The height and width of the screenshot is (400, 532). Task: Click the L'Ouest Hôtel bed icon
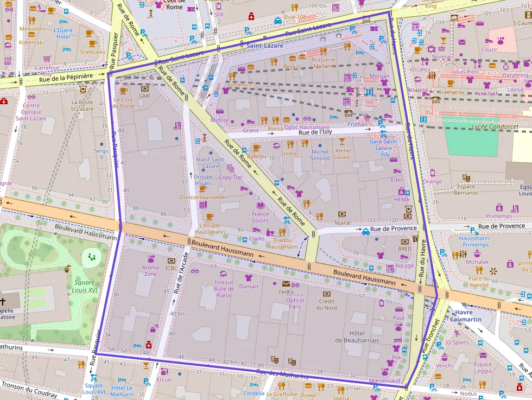[67, 49]
